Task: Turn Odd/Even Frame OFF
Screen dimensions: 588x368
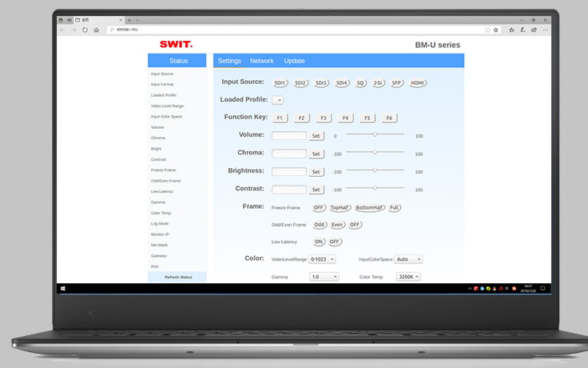Action: point(355,225)
